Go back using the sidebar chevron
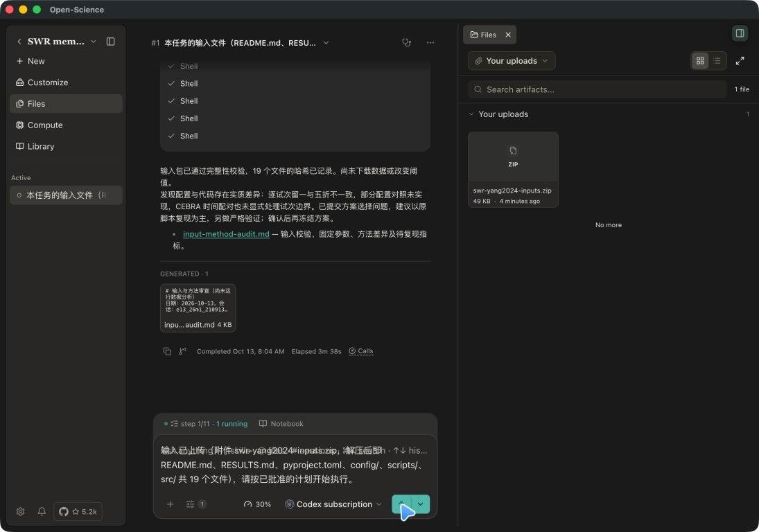This screenshot has height=532, width=759. click(19, 42)
